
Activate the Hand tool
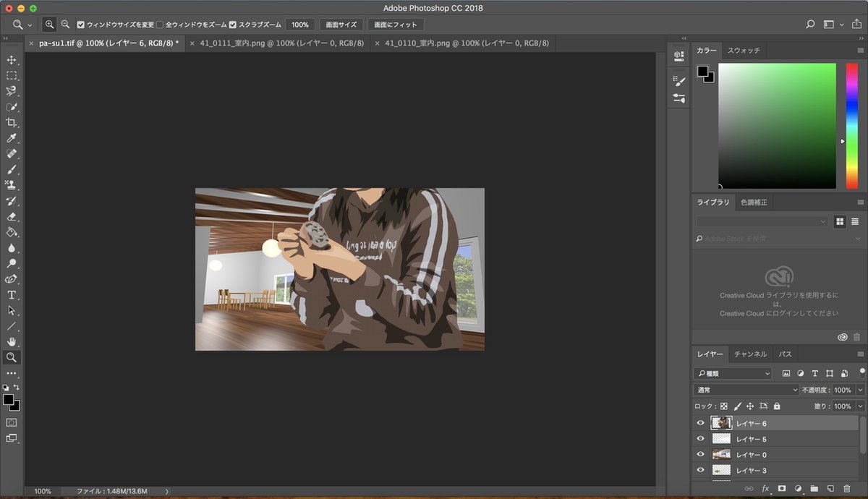12,341
